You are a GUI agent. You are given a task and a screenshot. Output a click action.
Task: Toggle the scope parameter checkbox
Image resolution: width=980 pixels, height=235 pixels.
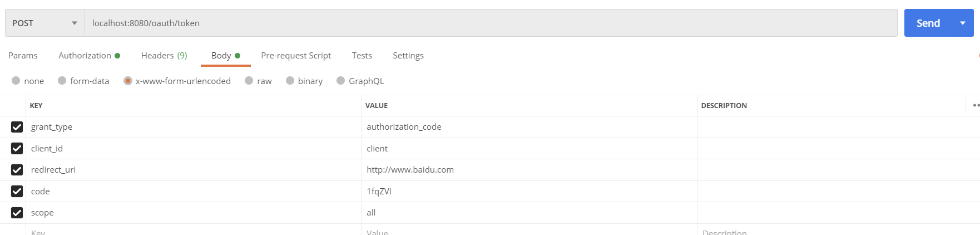coord(17,213)
